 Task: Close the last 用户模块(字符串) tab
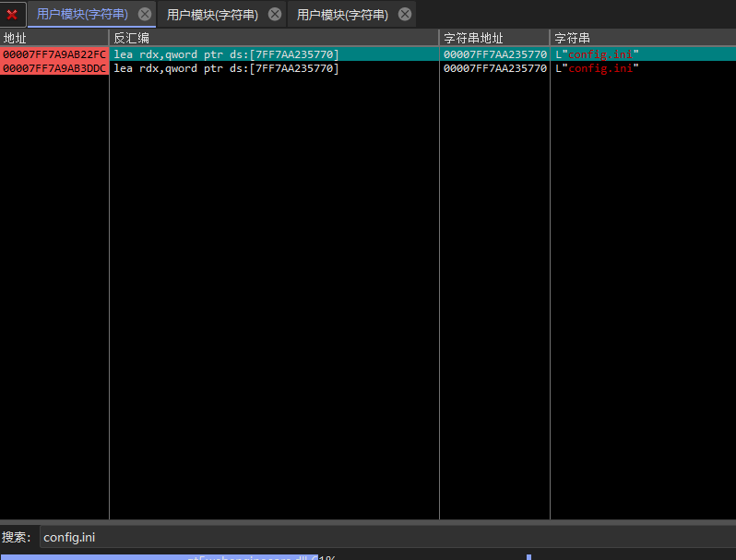tap(404, 14)
